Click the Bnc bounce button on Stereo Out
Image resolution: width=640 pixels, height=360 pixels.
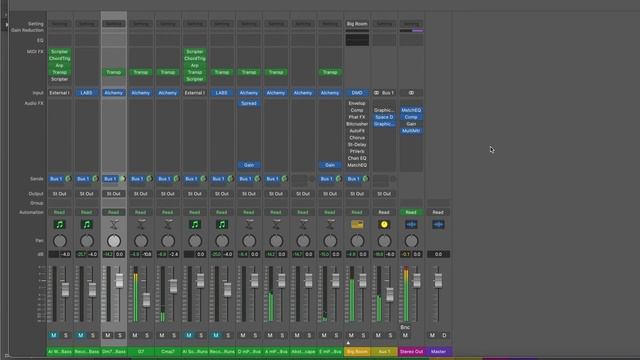[x=405, y=327]
